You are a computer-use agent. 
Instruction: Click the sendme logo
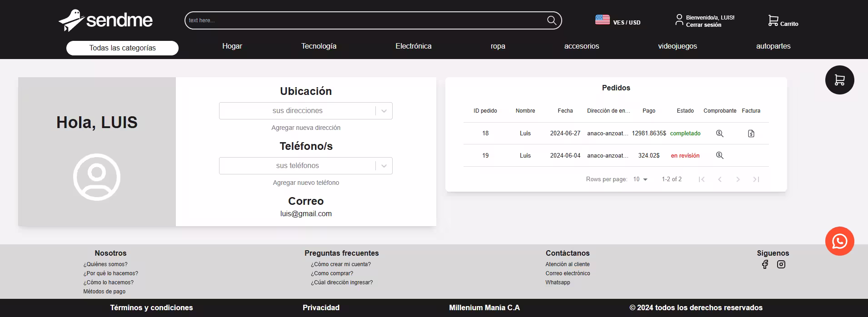pyautogui.click(x=105, y=20)
